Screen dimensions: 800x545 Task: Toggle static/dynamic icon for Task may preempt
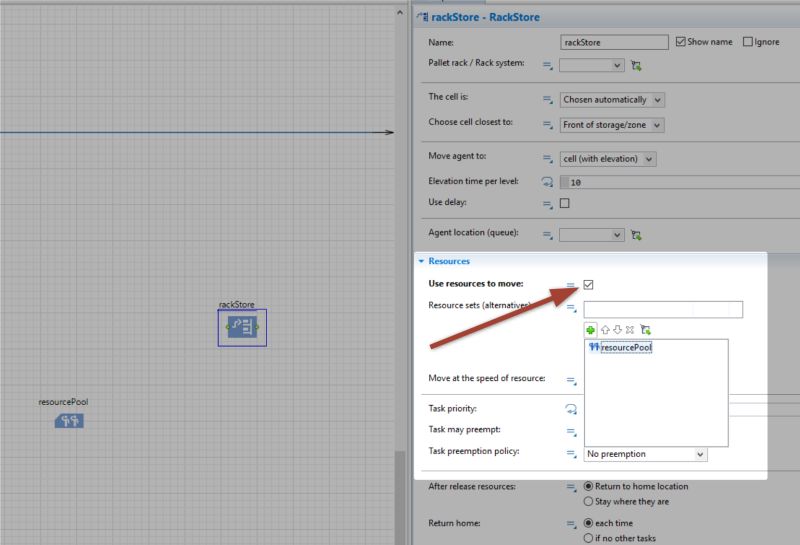571,432
